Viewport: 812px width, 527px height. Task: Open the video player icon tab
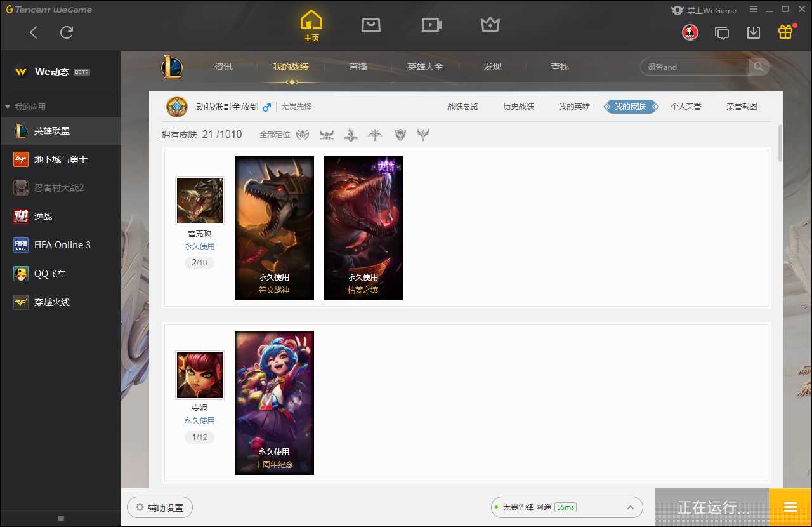point(431,25)
